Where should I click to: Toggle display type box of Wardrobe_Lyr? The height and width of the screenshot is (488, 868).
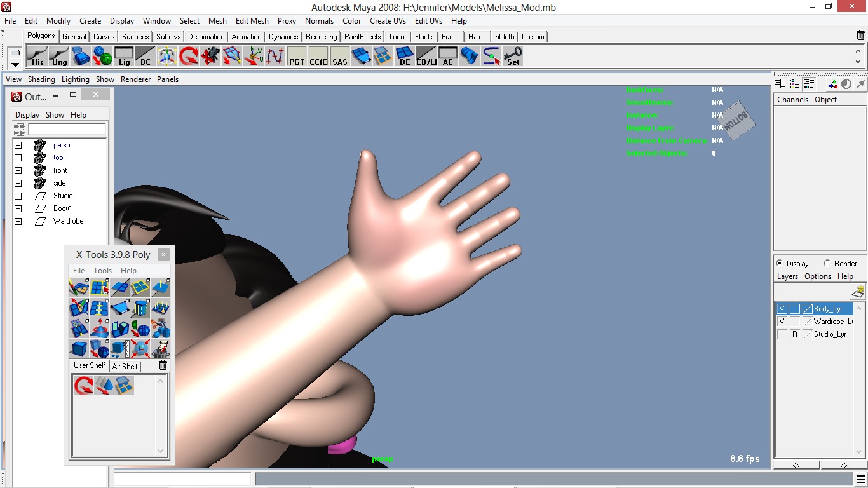click(794, 322)
